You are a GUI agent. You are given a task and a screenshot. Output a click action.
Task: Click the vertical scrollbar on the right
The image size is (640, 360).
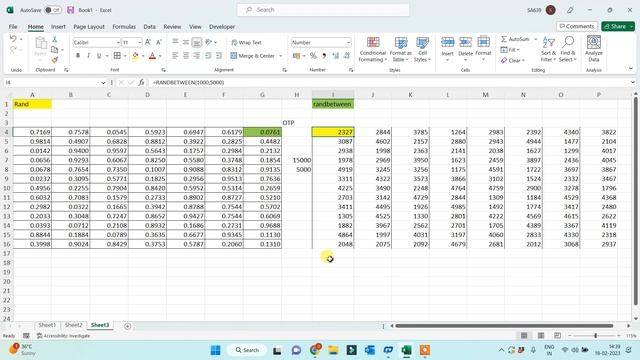635,202
